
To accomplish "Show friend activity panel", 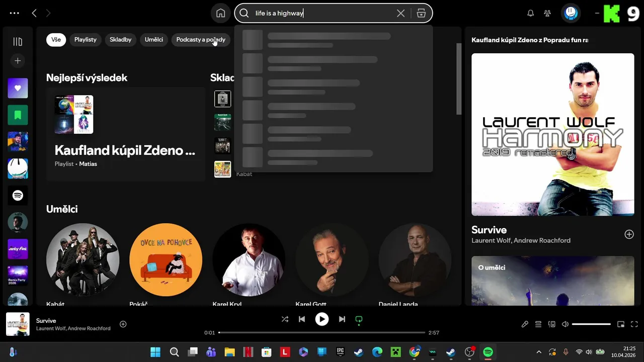I will [547, 13].
